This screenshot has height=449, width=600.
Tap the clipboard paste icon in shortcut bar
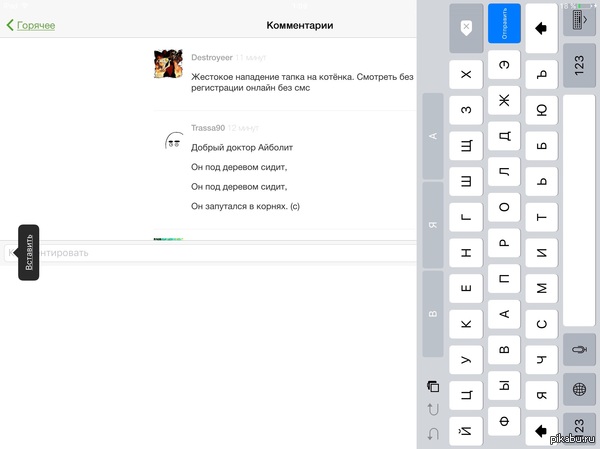click(433, 386)
